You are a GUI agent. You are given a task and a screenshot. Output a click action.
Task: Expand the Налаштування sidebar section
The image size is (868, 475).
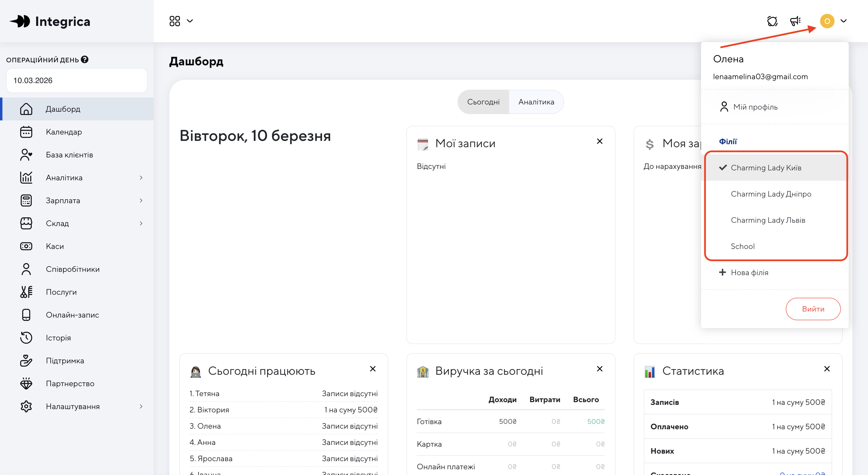tap(141, 406)
